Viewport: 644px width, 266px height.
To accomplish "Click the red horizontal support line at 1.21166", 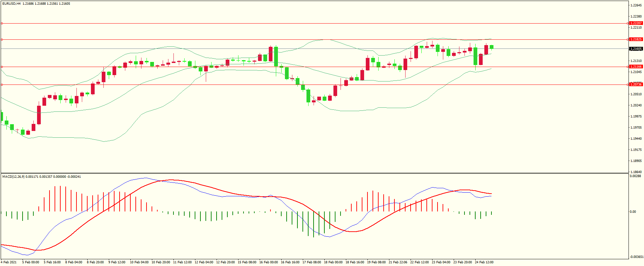I will pos(314,67).
